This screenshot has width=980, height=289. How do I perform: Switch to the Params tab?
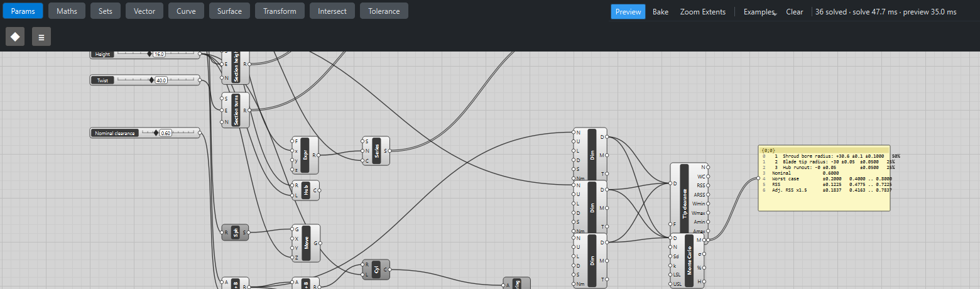pyautogui.click(x=23, y=11)
